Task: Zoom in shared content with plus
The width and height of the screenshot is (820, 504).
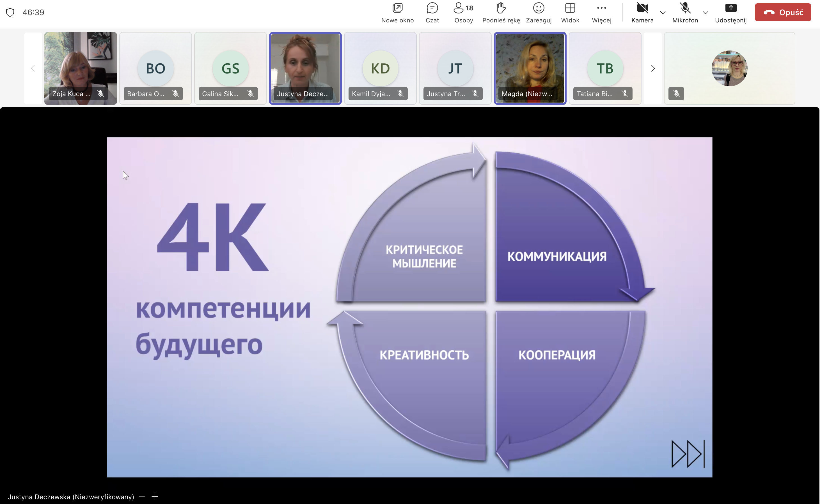Action: 155,497
